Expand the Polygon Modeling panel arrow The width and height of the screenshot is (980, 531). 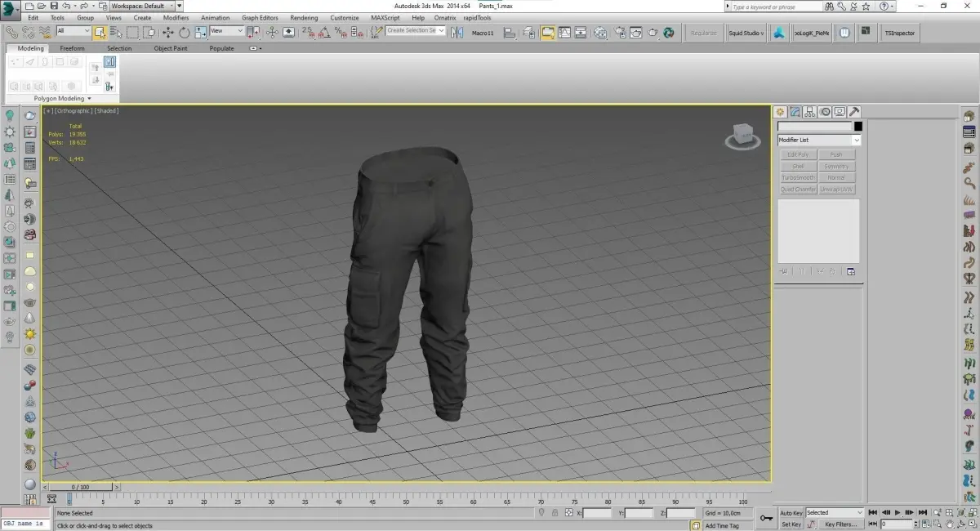89,99
